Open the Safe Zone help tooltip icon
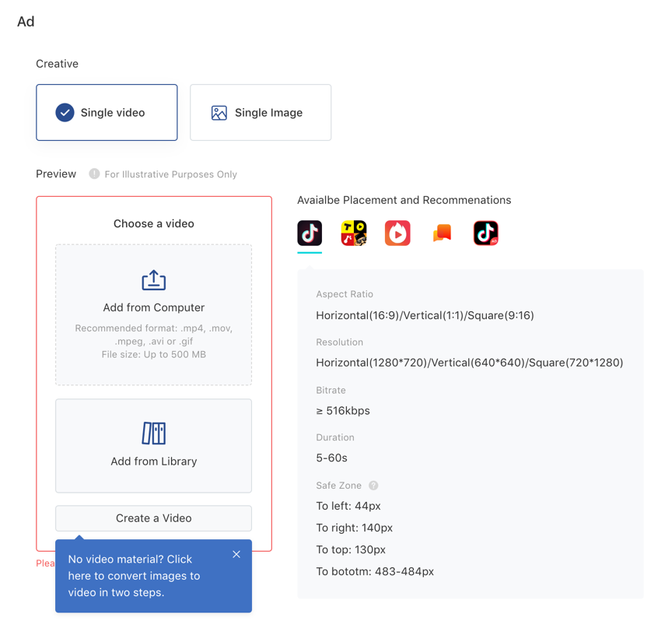This screenshot has height=635, width=672. [373, 486]
